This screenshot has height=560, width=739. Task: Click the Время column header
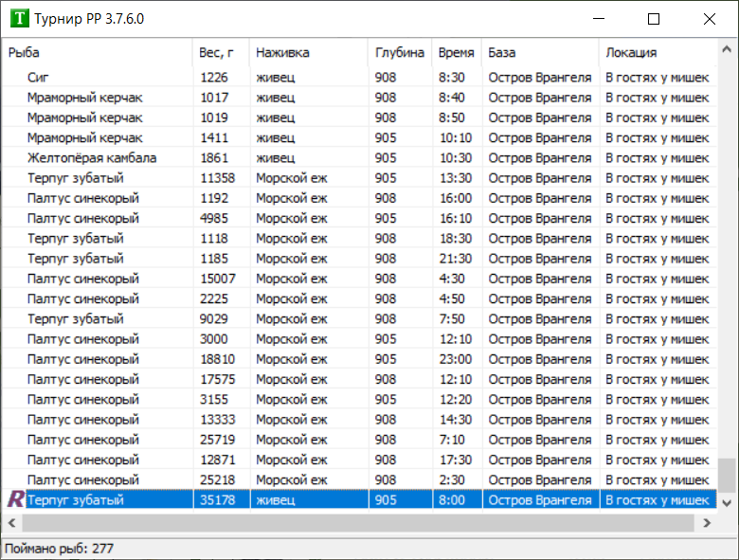pyautogui.click(x=457, y=53)
